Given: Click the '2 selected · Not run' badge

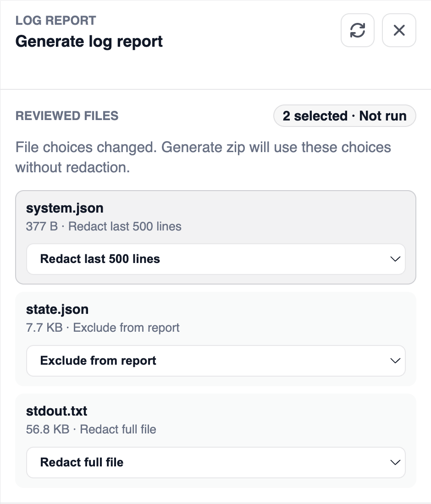Looking at the screenshot, I should click(344, 116).
